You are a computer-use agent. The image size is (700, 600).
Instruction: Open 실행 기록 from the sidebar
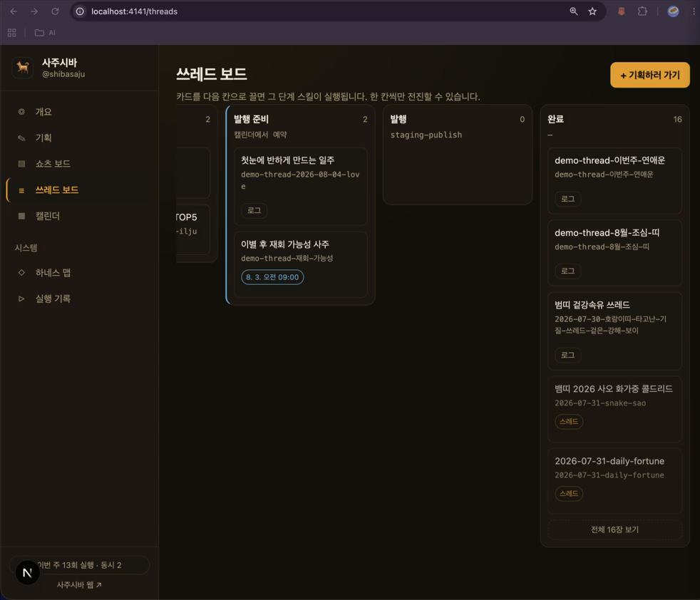[78, 299]
